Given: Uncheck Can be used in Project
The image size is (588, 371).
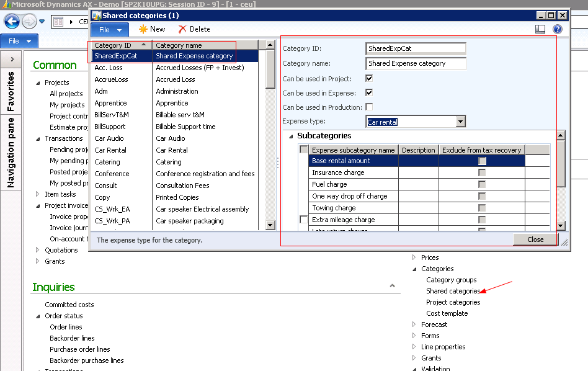Looking at the screenshot, I should [x=369, y=79].
